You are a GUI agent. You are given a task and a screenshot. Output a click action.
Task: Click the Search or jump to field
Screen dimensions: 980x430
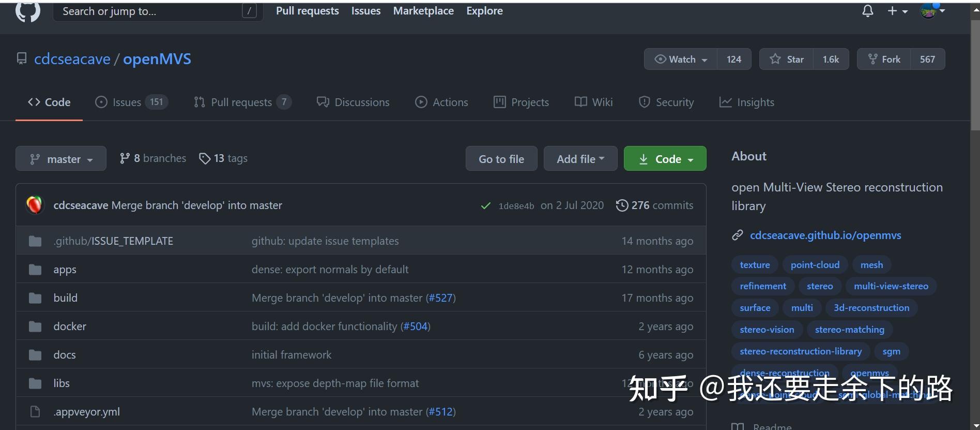coord(150,11)
